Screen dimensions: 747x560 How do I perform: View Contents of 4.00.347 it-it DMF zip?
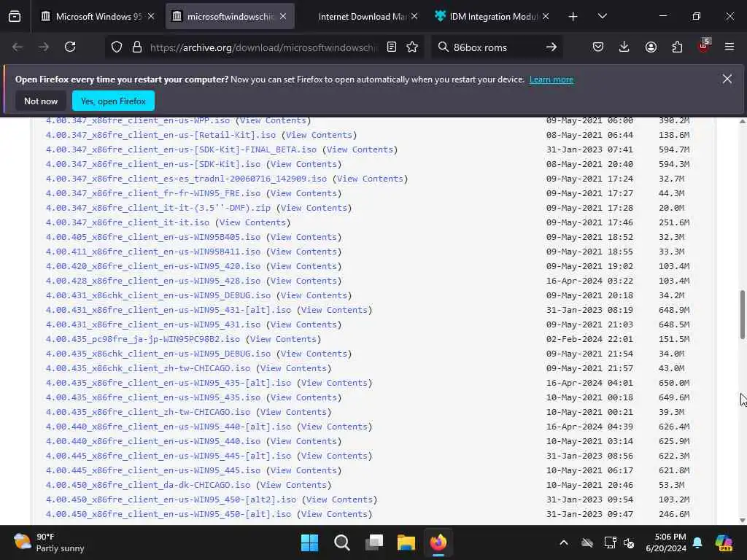(x=314, y=208)
